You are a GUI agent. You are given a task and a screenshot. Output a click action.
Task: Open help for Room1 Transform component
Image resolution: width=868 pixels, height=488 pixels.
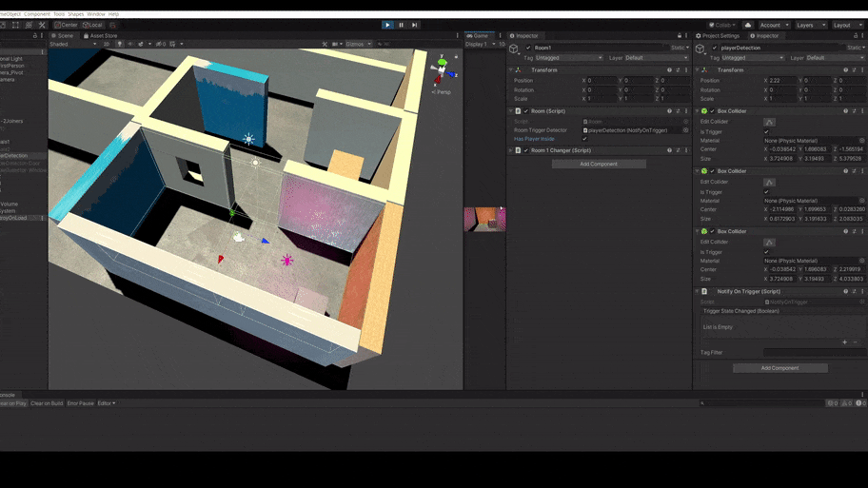(x=669, y=70)
